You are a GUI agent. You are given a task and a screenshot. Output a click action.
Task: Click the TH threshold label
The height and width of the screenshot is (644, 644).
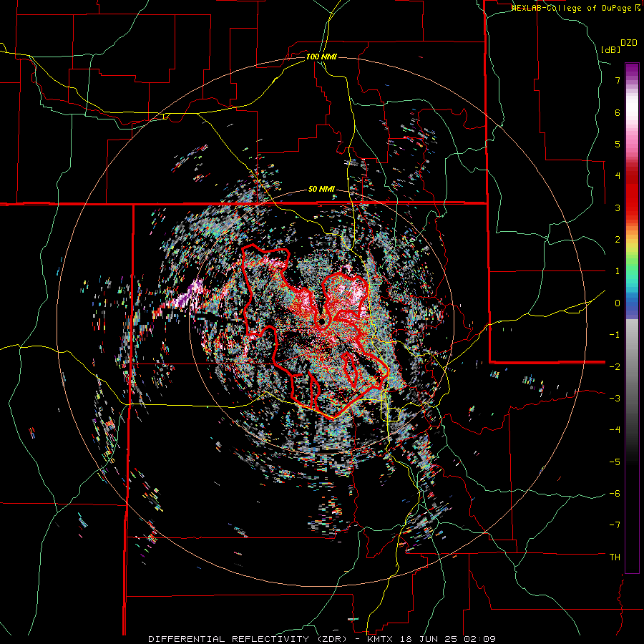coord(615,557)
